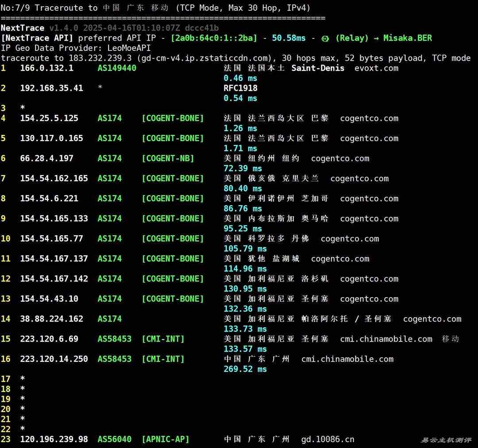Click hop 2 IP 192.168.35.41

pyautogui.click(x=51, y=88)
